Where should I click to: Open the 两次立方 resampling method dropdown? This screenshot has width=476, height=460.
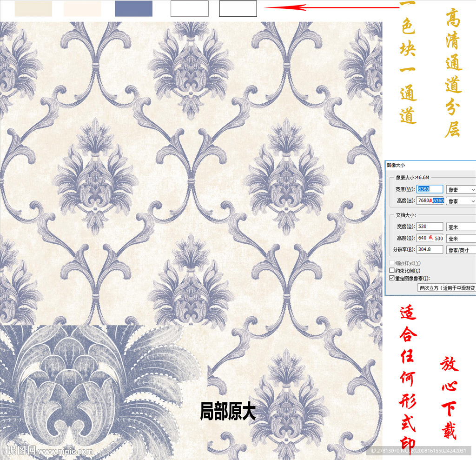click(x=447, y=288)
